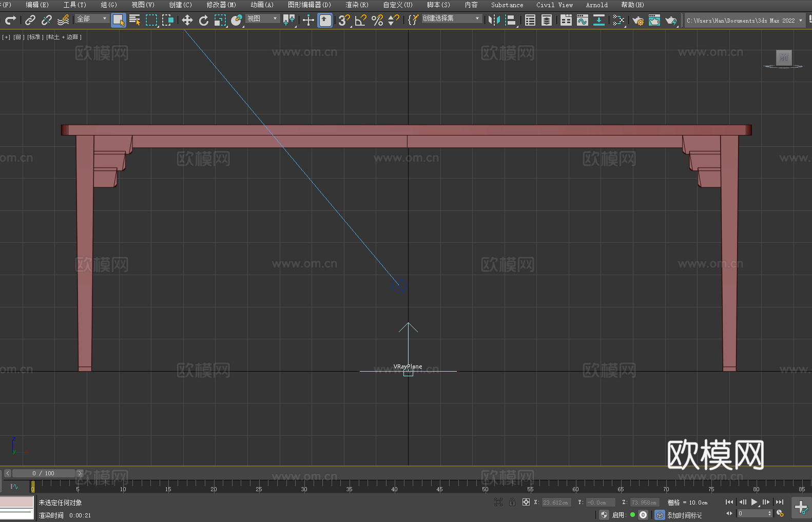Open Mini Curve Editor toggle
This screenshot has height=522, width=812.
click(x=14, y=487)
